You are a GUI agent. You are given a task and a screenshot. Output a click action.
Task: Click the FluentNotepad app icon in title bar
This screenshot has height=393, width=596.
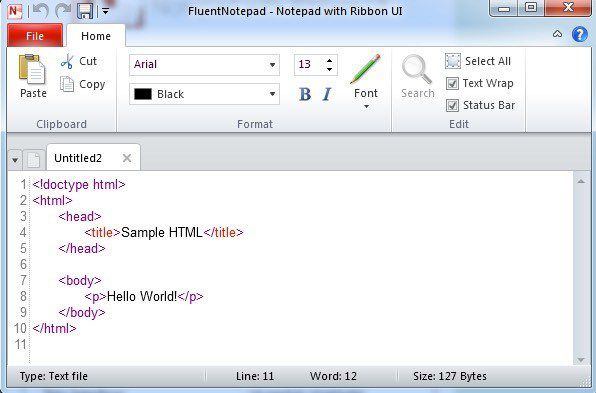coord(14,11)
